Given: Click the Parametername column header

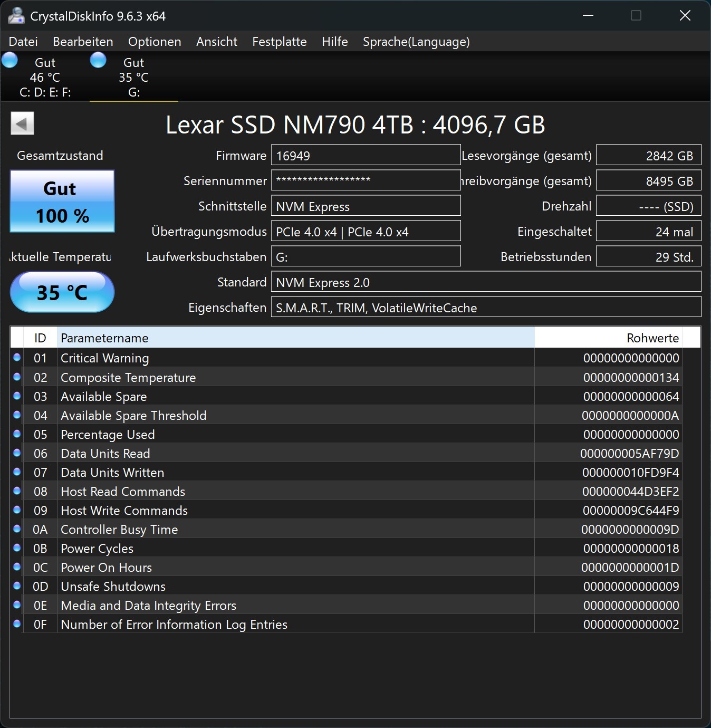Looking at the screenshot, I should [x=296, y=338].
